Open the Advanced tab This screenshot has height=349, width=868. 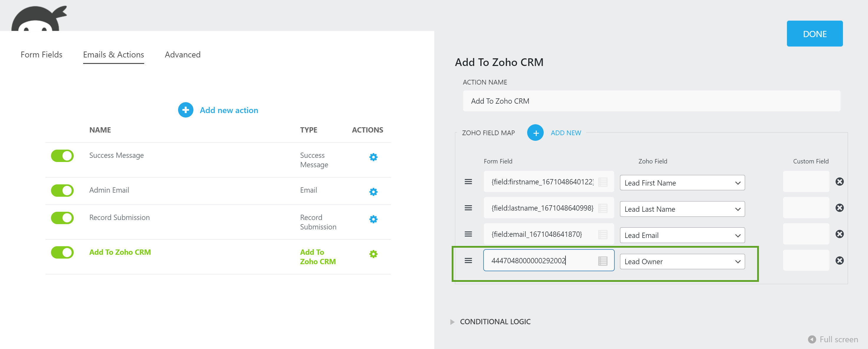pos(182,54)
